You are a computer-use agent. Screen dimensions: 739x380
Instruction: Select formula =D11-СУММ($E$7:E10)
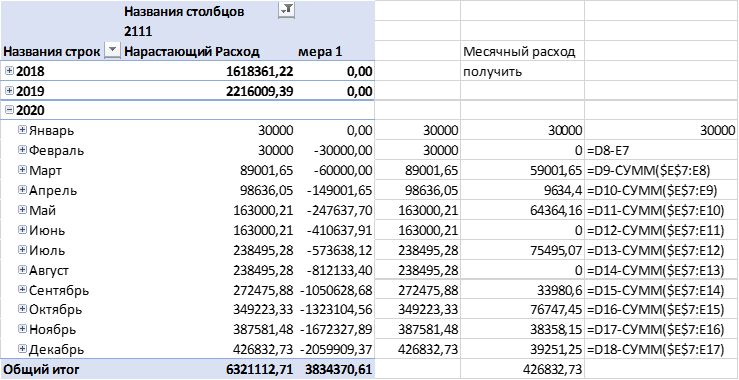(x=656, y=211)
